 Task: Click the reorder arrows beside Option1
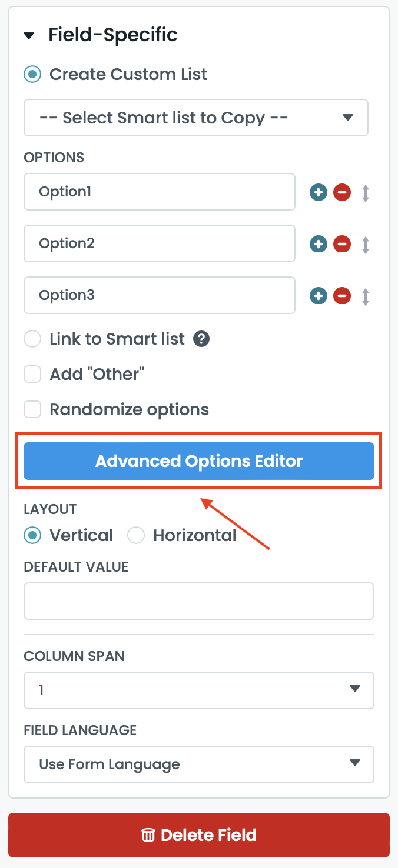(366, 193)
